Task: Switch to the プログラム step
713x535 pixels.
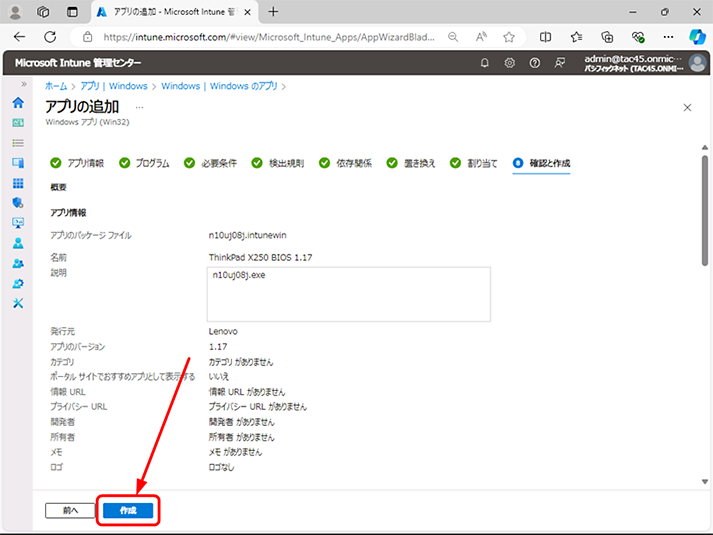Action: (x=144, y=163)
